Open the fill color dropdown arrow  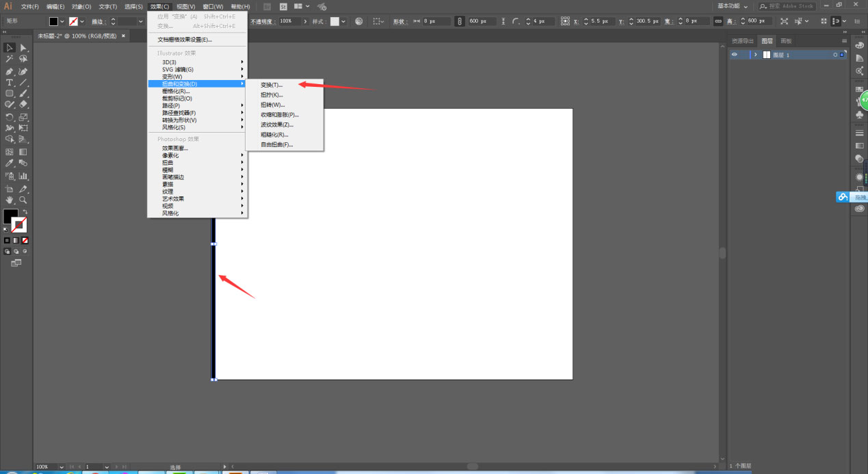(62, 21)
